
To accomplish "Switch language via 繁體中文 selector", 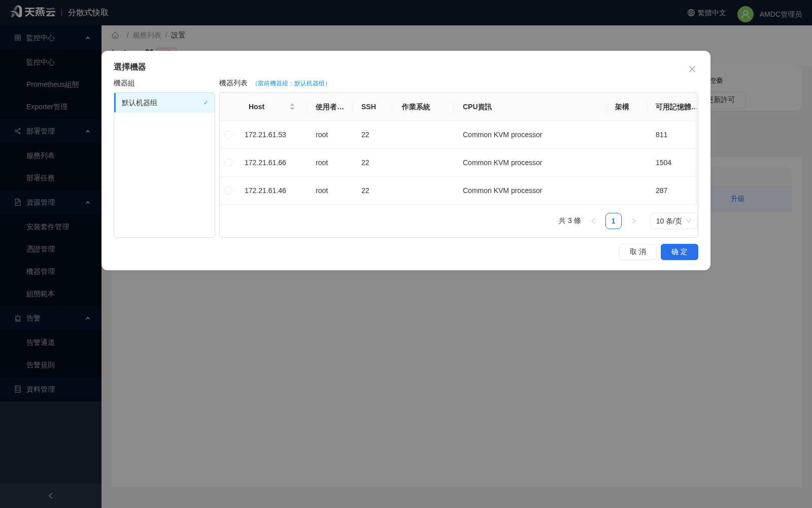I will 706,13.
